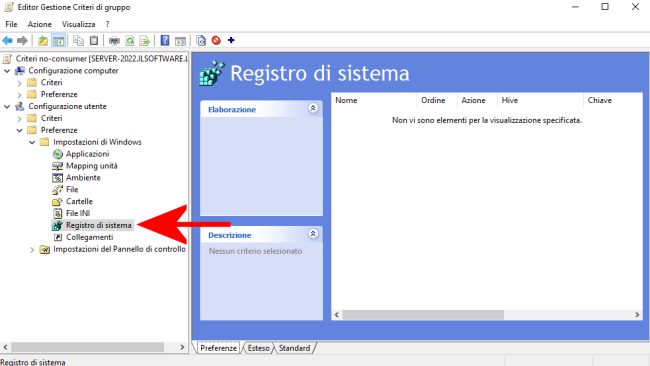This screenshot has width=650, height=366.
Task: Click the list horizontal scrollbar thumb
Action: (423, 315)
